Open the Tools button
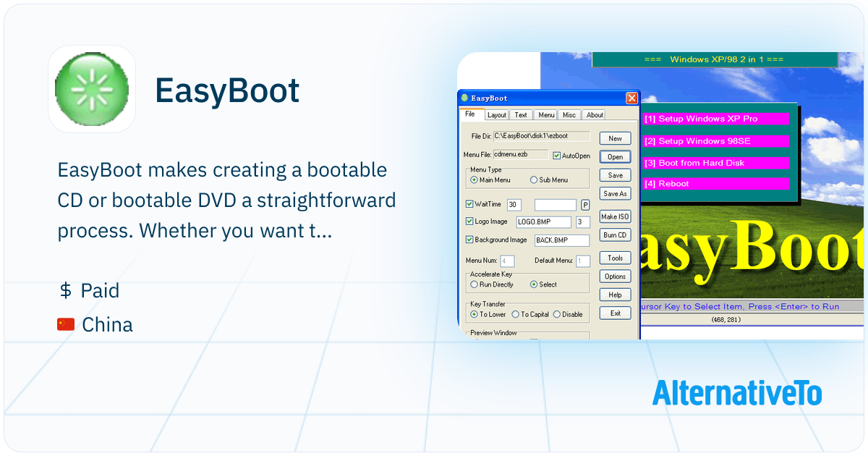This screenshot has width=868, height=456. [x=615, y=258]
